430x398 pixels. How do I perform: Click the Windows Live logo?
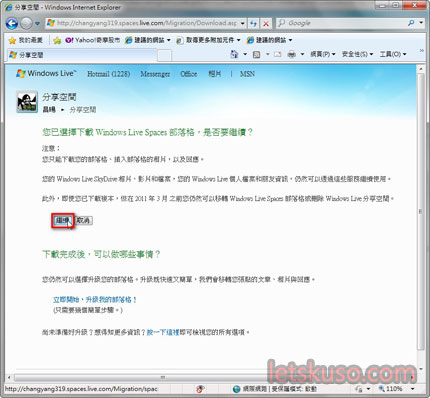(46, 73)
